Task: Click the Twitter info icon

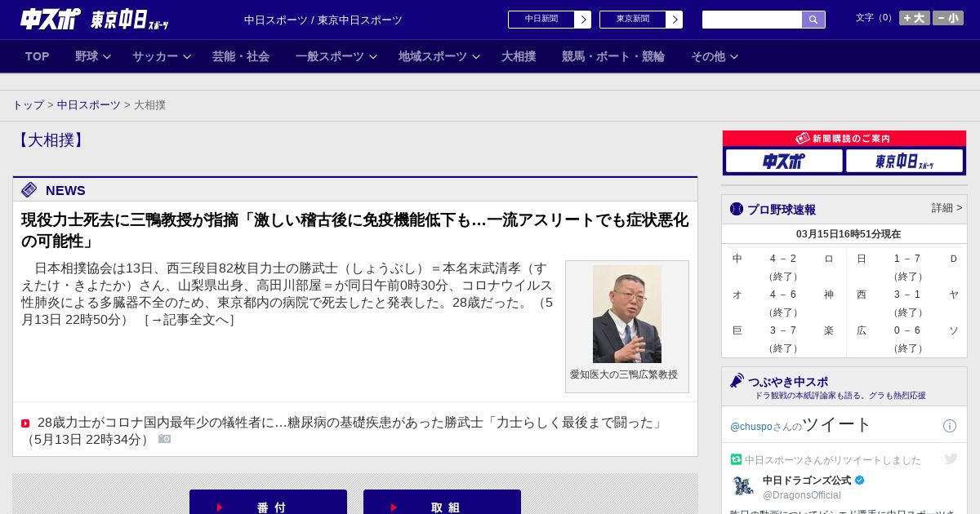Action: pyautogui.click(x=950, y=426)
